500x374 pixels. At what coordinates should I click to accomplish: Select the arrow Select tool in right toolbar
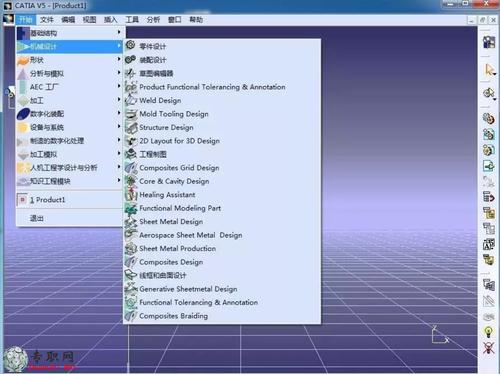[x=489, y=70]
